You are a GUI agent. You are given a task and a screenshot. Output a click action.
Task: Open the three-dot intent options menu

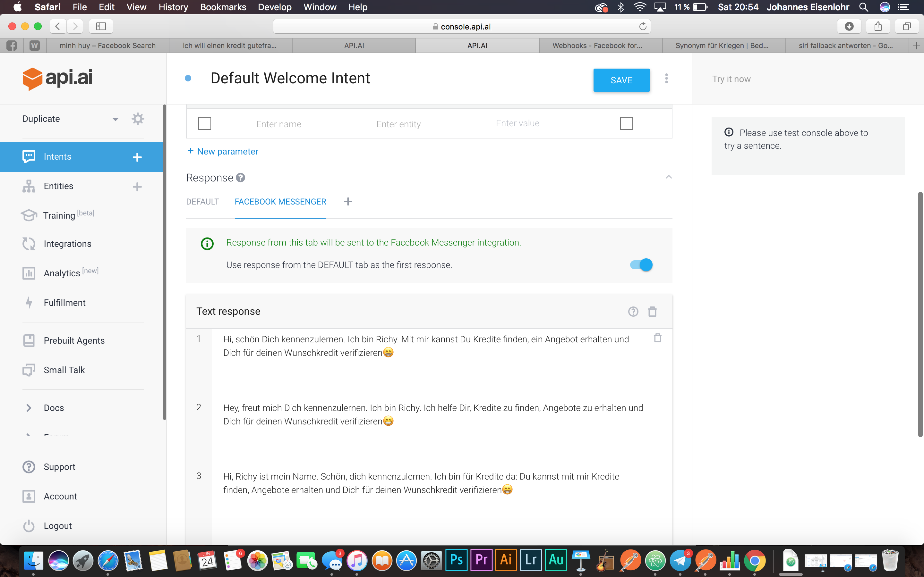(x=666, y=79)
